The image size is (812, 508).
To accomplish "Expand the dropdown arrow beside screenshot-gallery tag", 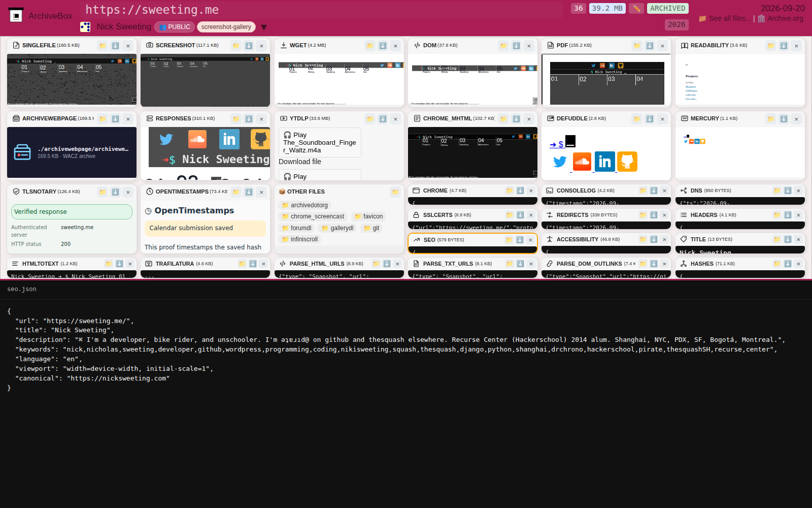I will (x=264, y=27).
